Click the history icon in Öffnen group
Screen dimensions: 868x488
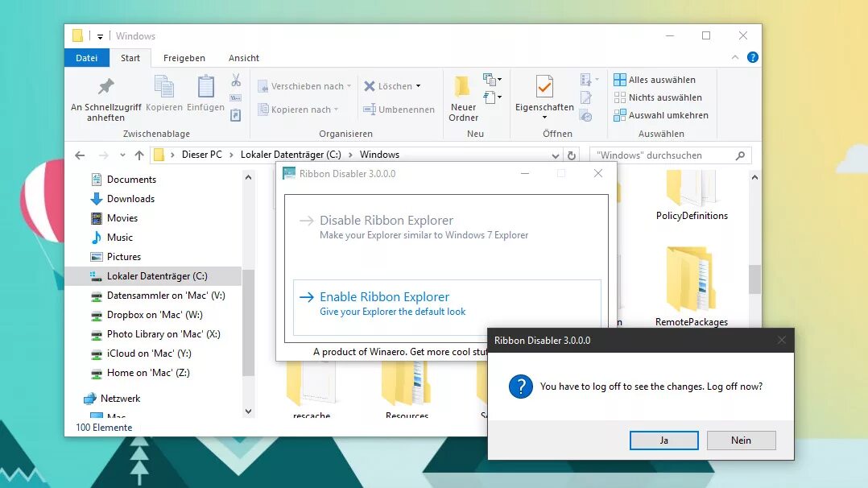click(x=585, y=116)
